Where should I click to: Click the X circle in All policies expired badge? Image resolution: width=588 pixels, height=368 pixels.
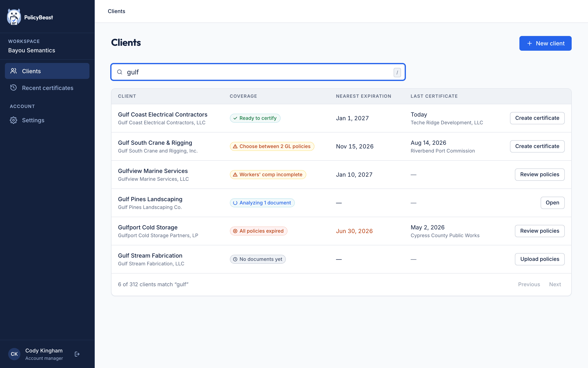point(235,231)
